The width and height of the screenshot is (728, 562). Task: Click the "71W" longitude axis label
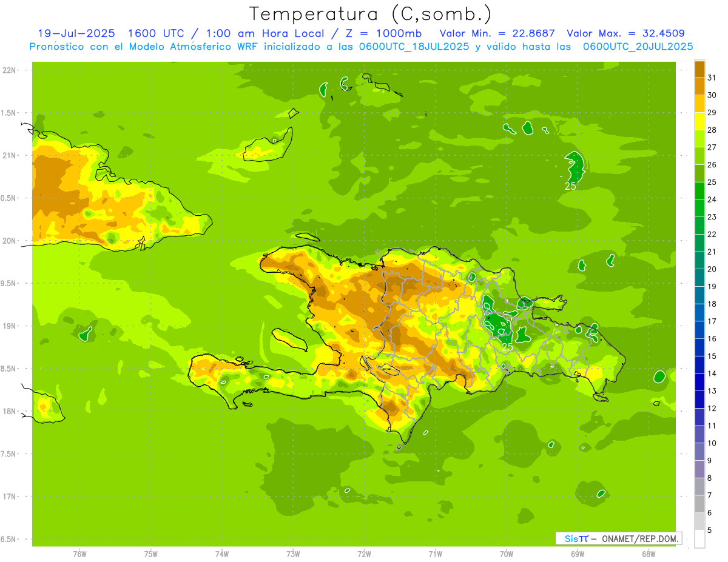pos(435,554)
